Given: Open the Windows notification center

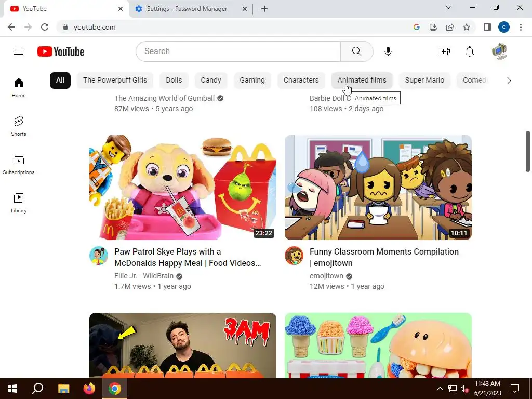Looking at the screenshot, I should pos(515,389).
